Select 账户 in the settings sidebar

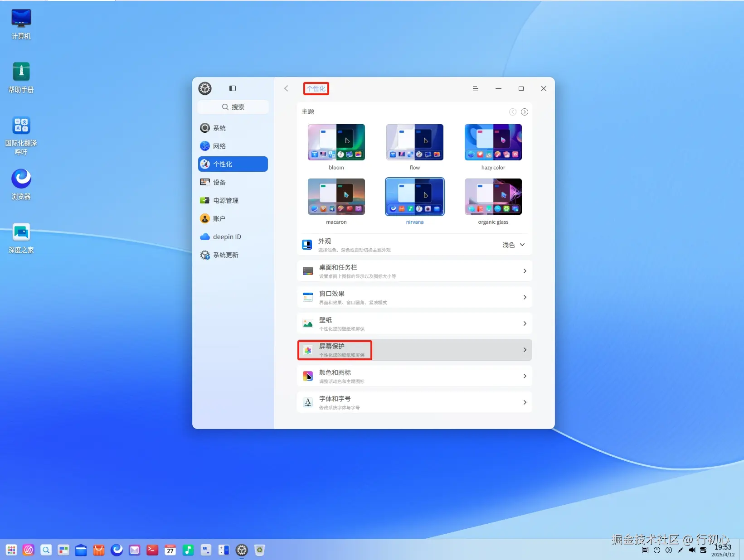coord(233,218)
